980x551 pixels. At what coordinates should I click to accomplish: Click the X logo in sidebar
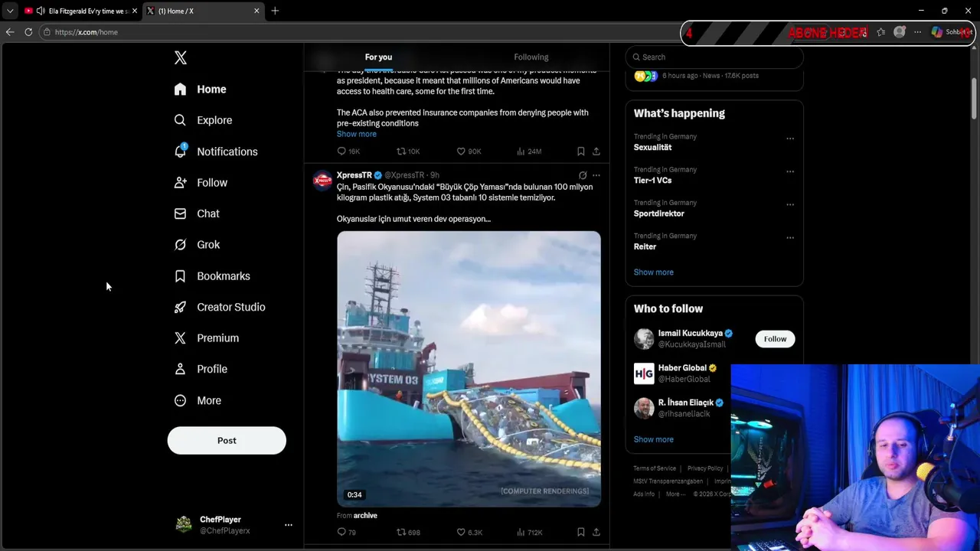(180, 57)
